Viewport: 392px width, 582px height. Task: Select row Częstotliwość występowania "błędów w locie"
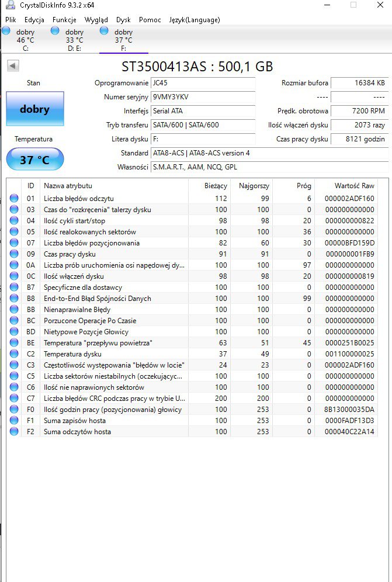tap(192, 365)
